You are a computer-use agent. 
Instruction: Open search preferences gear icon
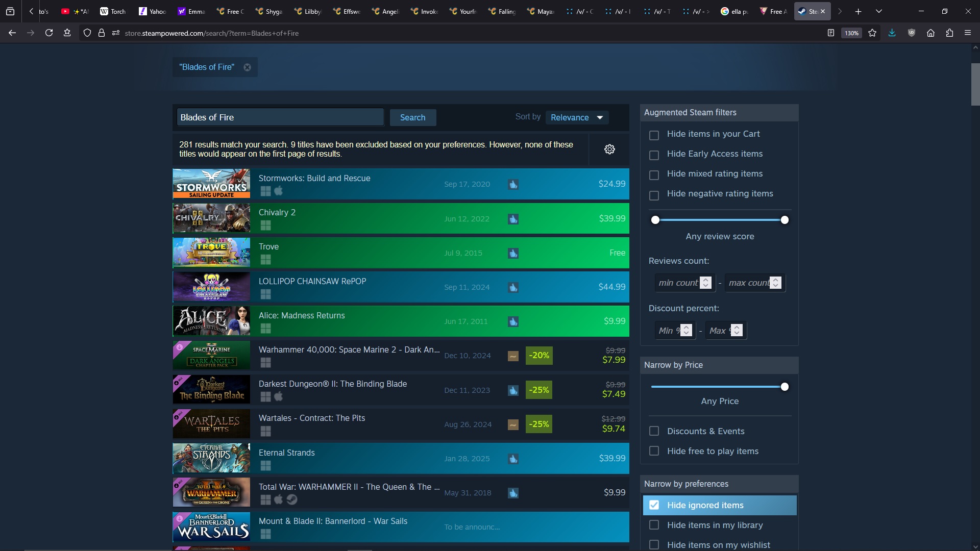tap(609, 149)
